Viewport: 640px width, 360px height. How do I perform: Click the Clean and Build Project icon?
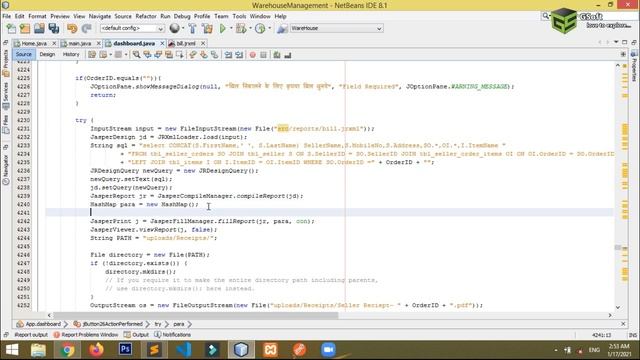tap(207, 29)
